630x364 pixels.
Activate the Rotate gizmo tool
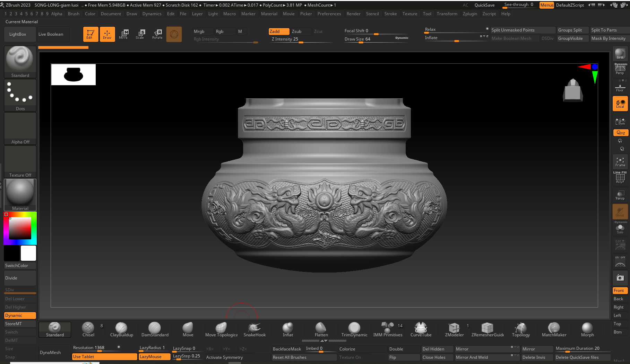click(157, 34)
